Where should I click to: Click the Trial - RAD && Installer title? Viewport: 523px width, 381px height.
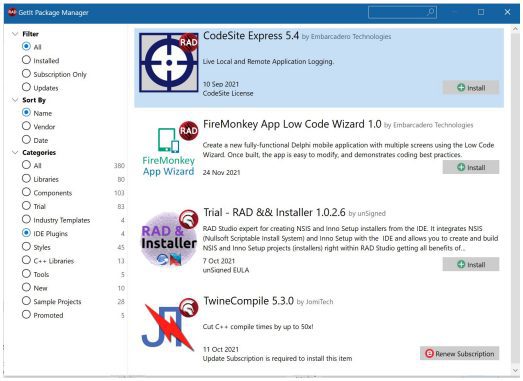[x=274, y=212]
